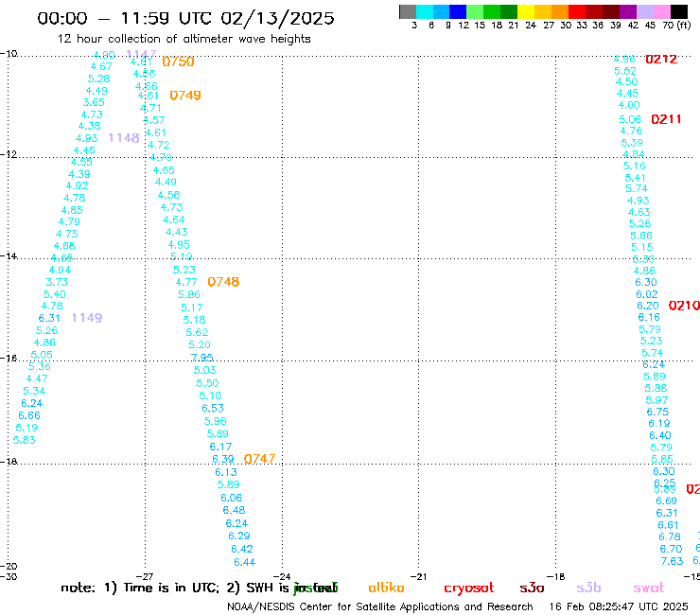The image size is (700, 615).
Task: Click the 3.73 wave height value
Action: coord(57,282)
